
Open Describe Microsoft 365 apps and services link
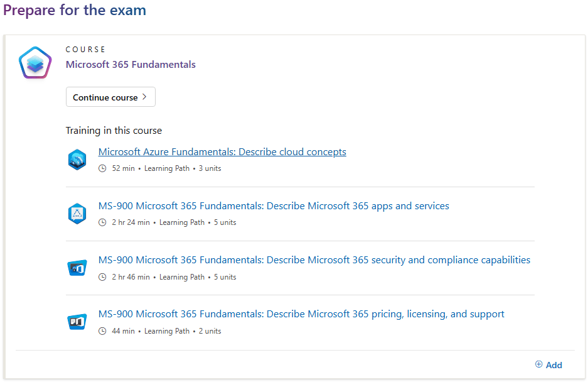pyautogui.click(x=274, y=206)
